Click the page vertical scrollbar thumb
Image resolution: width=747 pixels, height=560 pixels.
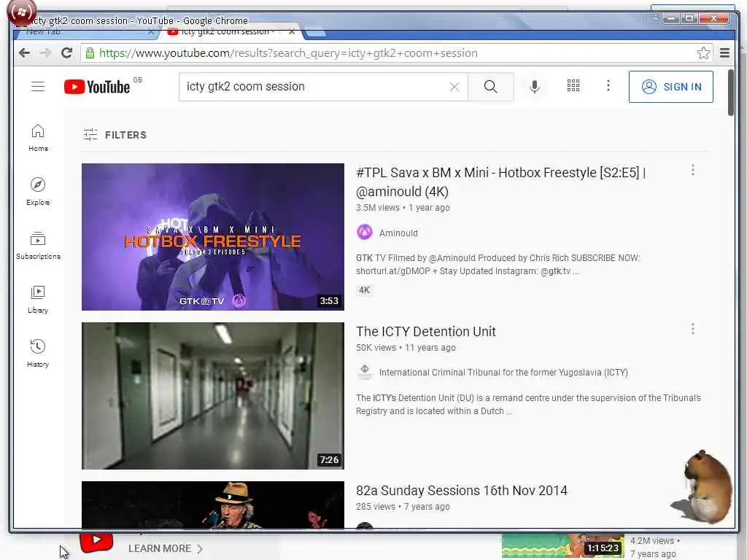(x=731, y=93)
